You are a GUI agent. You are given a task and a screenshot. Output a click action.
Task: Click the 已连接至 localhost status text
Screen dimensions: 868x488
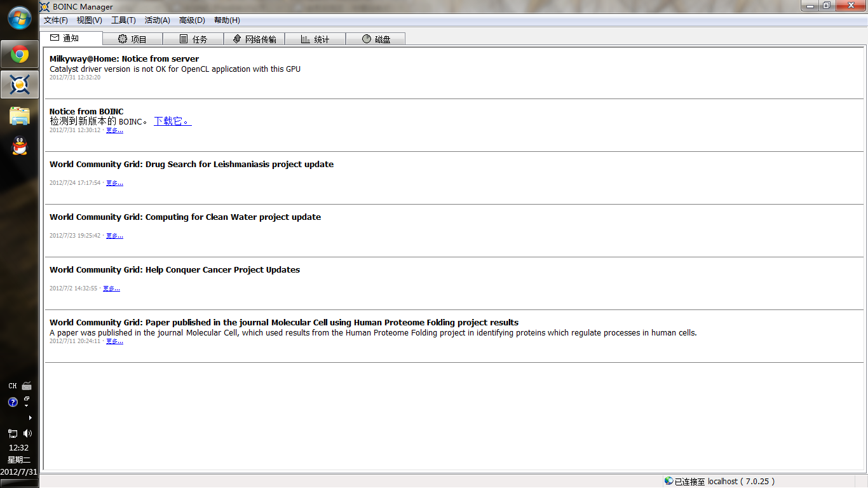[x=724, y=482]
